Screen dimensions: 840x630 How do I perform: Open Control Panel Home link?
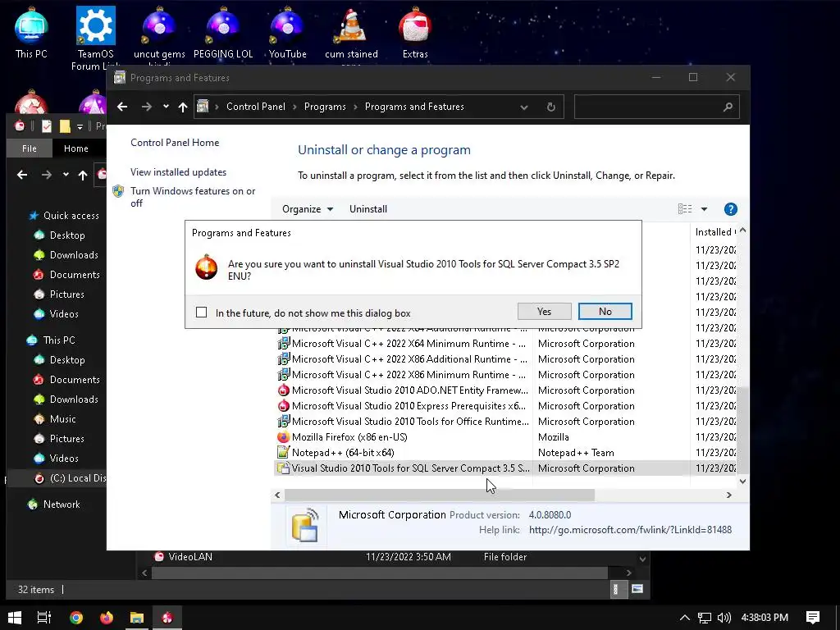(x=175, y=143)
